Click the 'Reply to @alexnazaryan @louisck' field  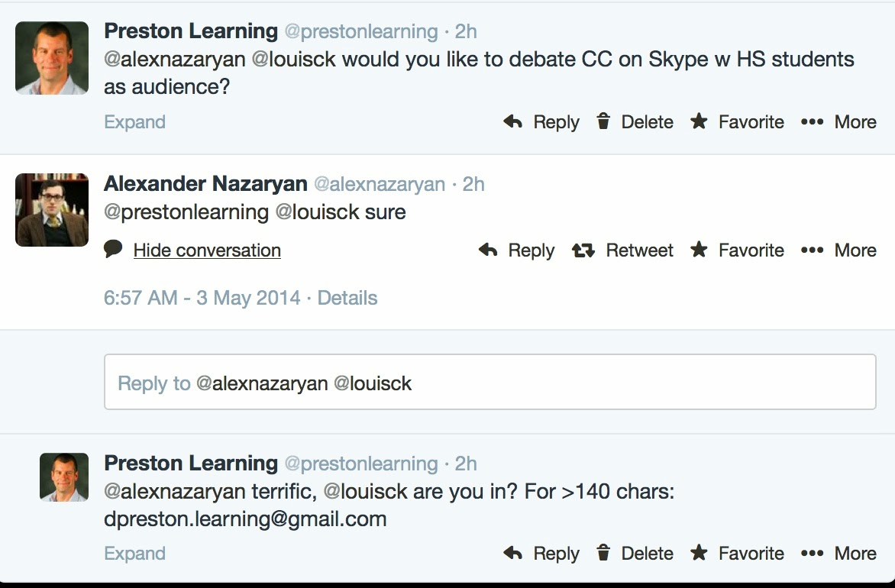(490, 382)
